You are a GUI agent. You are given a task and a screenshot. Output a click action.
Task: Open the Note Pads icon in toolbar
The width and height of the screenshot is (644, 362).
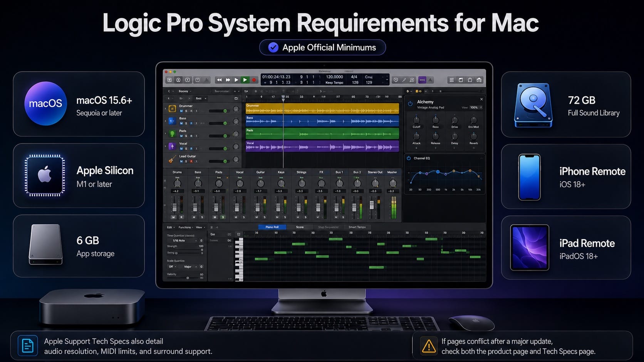[461, 80]
